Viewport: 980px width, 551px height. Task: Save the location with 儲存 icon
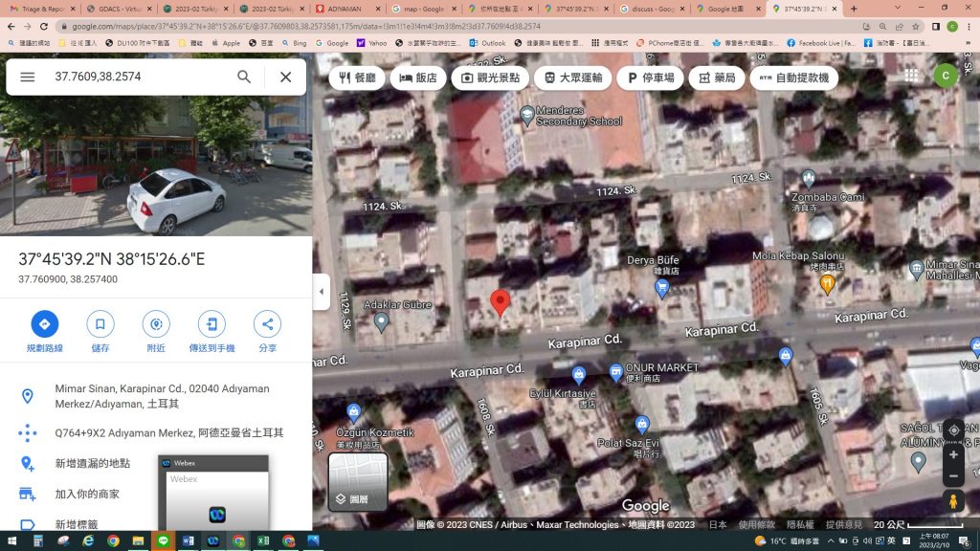point(100,325)
